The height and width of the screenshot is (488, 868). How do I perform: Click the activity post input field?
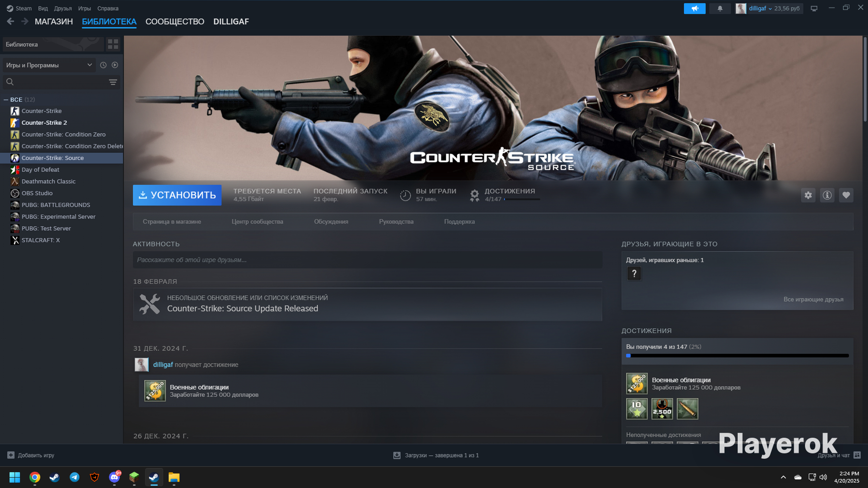pos(367,260)
